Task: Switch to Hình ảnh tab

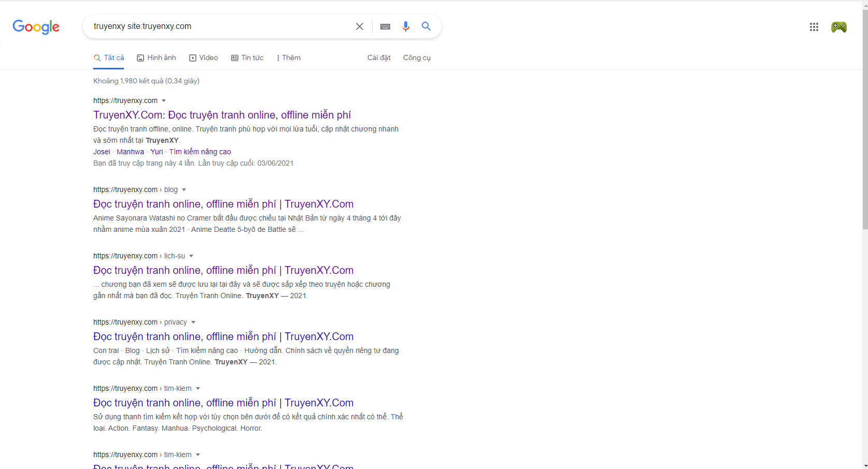Action: pyautogui.click(x=156, y=58)
